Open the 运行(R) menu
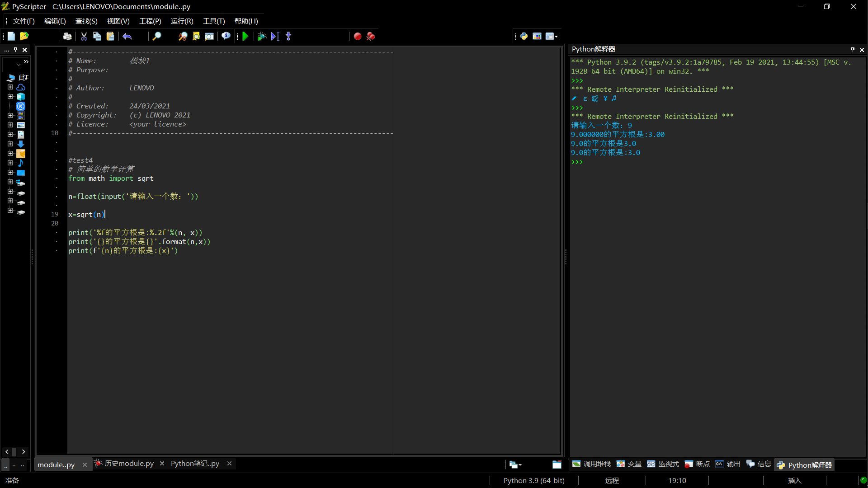The image size is (868, 488). (182, 21)
